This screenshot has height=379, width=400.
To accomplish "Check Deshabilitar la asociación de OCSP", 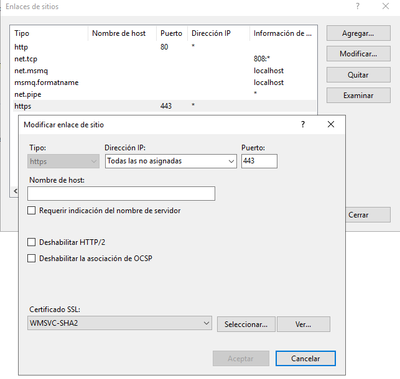I will click(31, 258).
